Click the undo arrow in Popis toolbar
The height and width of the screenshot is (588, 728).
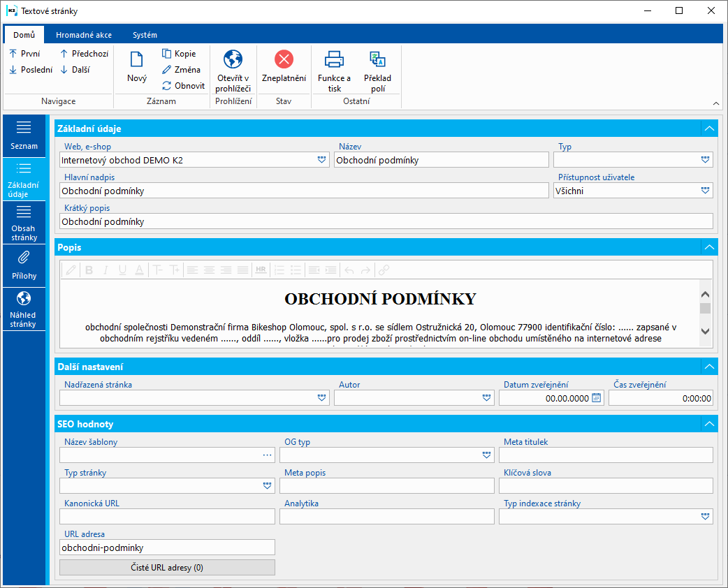pyautogui.click(x=349, y=270)
